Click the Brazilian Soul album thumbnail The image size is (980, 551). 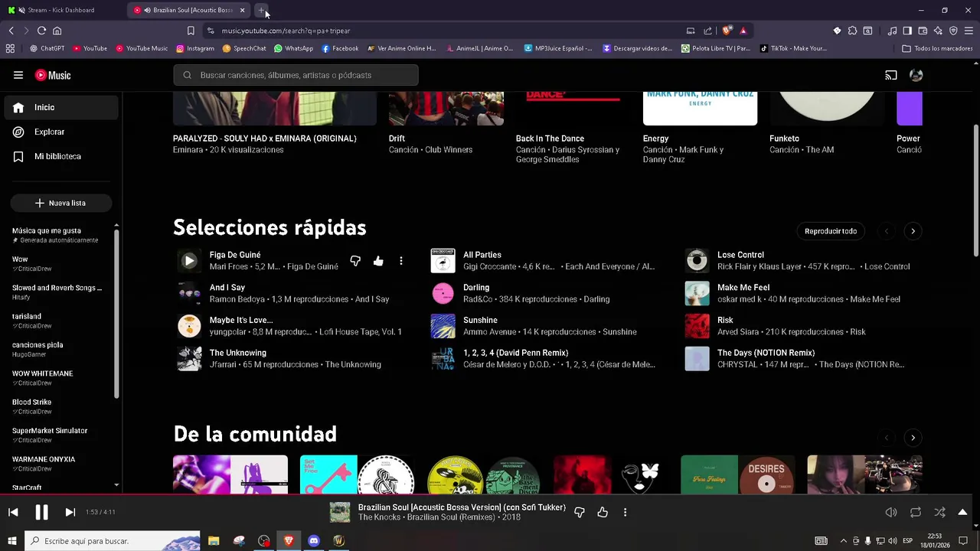click(340, 512)
